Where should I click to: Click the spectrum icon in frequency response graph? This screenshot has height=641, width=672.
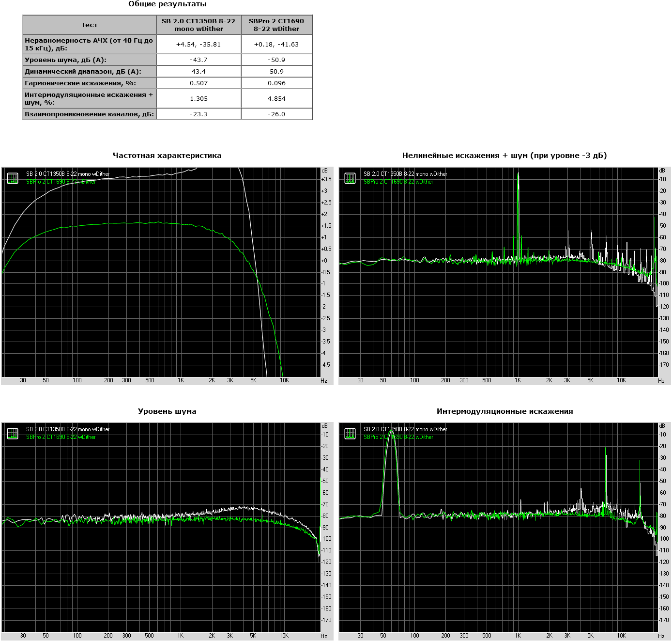coord(13,178)
